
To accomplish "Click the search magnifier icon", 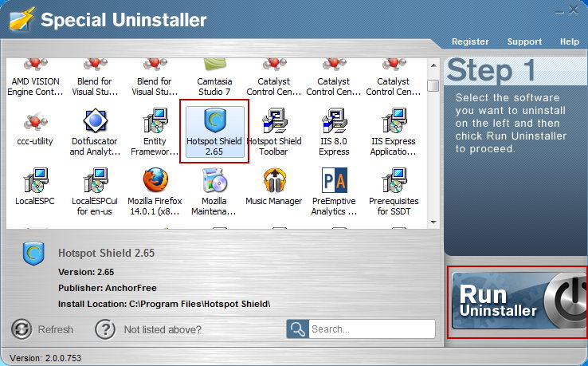I will click(298, 329).
